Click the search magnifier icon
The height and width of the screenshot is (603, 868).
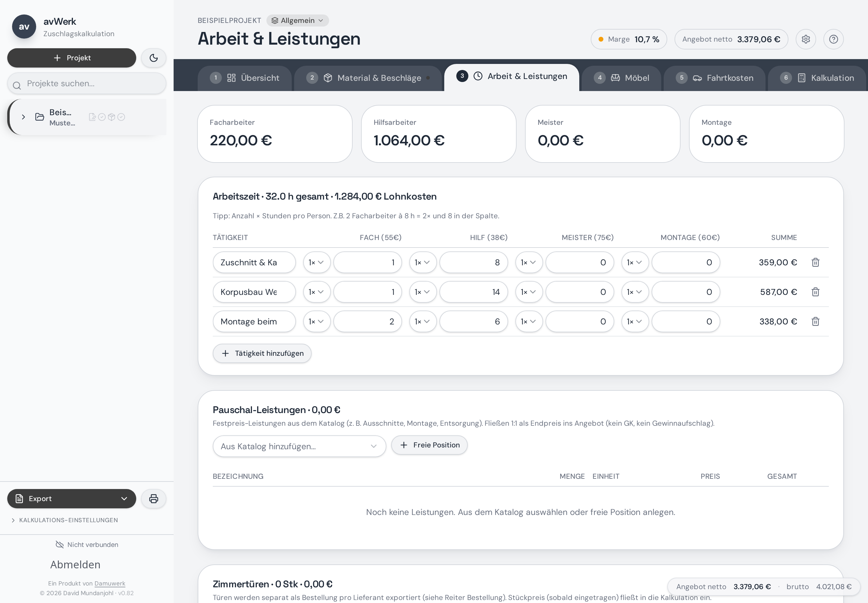tap(17, 85)
